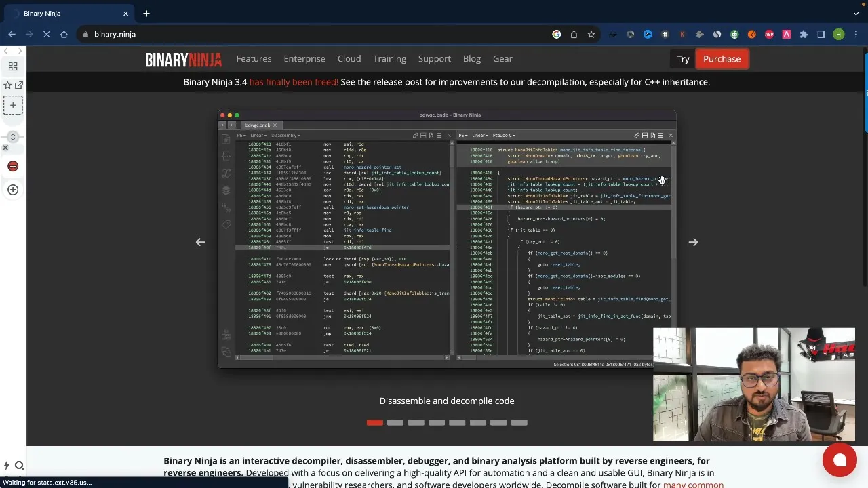The image size is (868, 488).
Task: Toggle the sidebar up-down expander
Action: (x=13, y=138)
